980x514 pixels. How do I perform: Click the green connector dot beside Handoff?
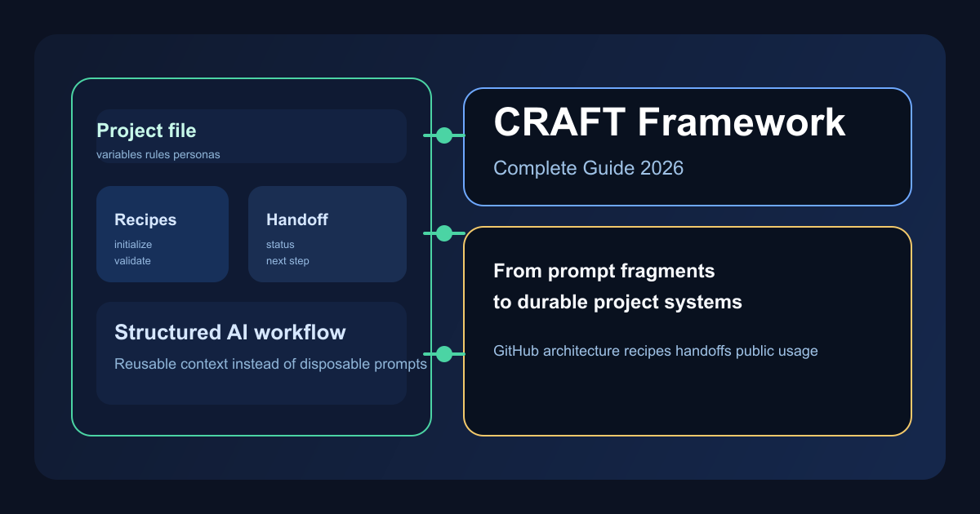click(443, 232)
